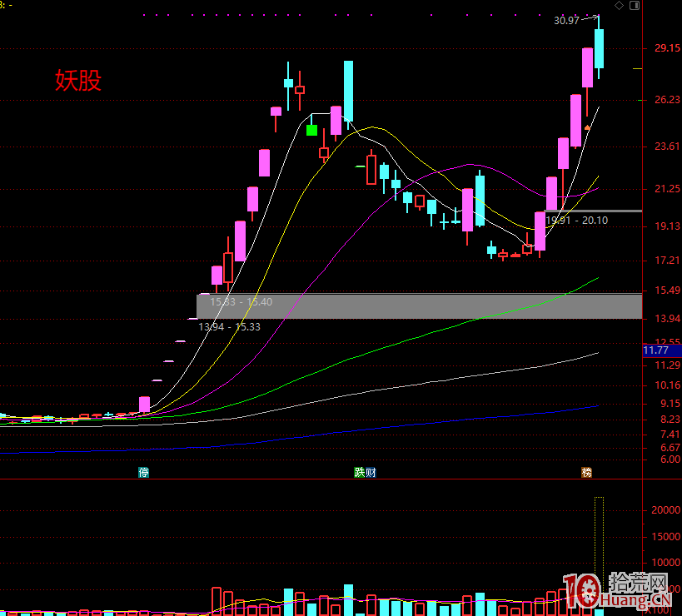682x616 pixels.
Task: Click the 13.94 - 15.33 gap label
Action: [x=229, y=327]
